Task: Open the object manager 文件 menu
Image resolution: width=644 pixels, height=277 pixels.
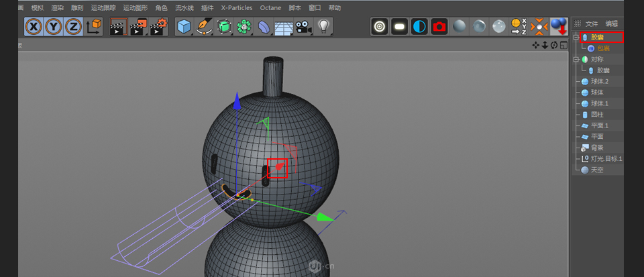Action: click(592, 23)
